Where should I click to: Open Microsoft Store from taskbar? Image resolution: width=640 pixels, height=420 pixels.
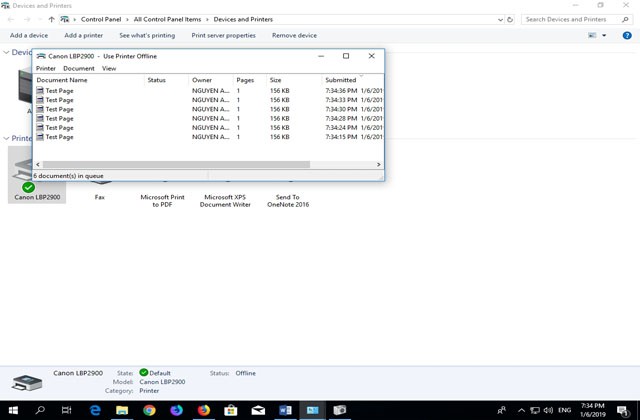(x=231, y=410)
